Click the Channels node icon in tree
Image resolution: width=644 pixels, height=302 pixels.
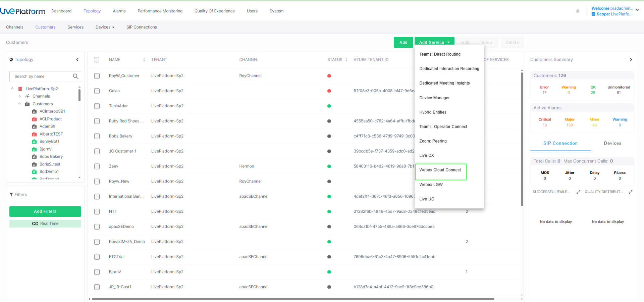[x=27, y=96]
